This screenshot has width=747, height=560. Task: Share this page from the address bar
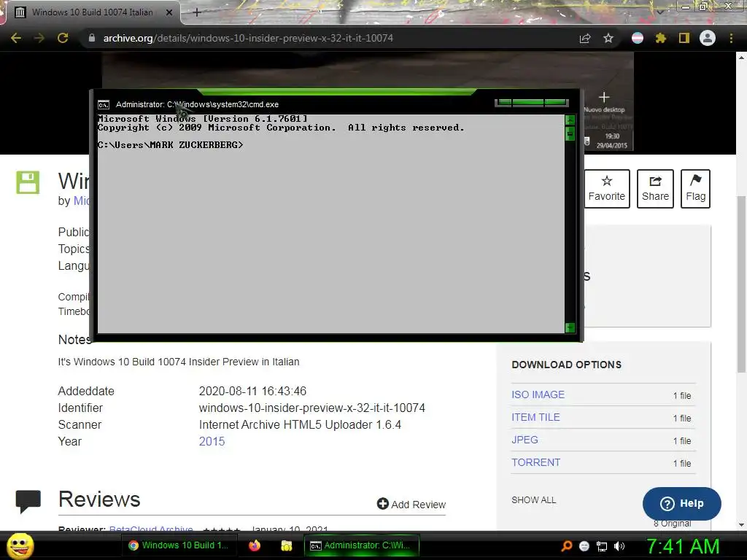point(585,38)
